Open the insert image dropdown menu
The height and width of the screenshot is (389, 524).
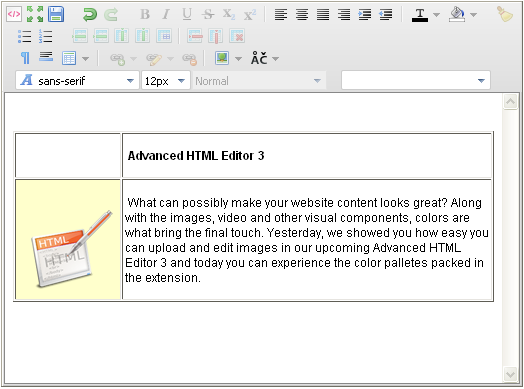pos(238,59)
